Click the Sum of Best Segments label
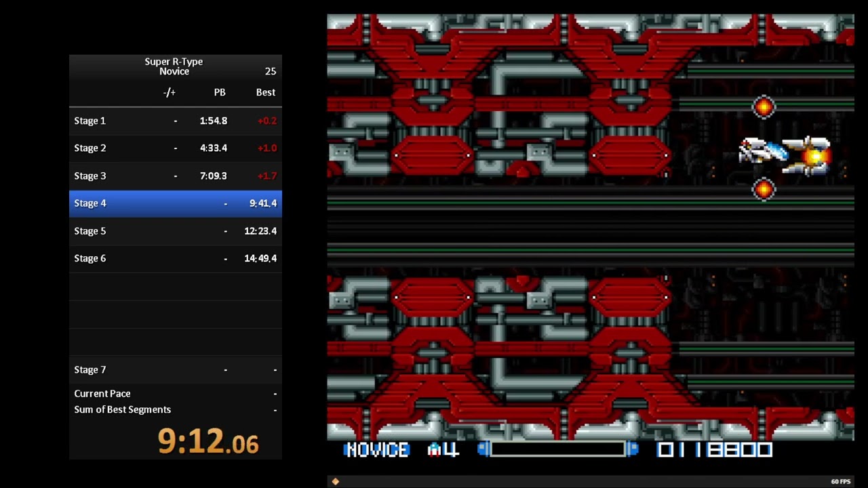This screenshot has width=868, height=488. coord(123,409)
